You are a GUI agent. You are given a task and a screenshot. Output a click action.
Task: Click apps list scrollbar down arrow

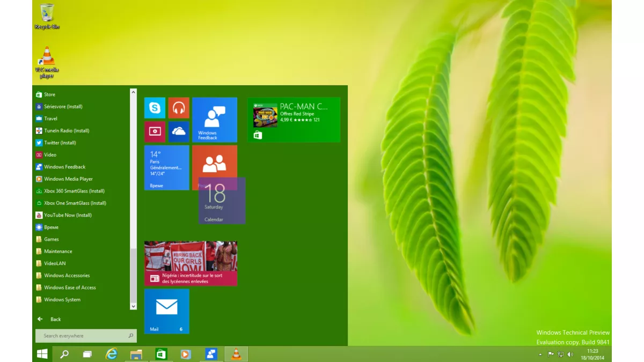[x=134, y=306]
